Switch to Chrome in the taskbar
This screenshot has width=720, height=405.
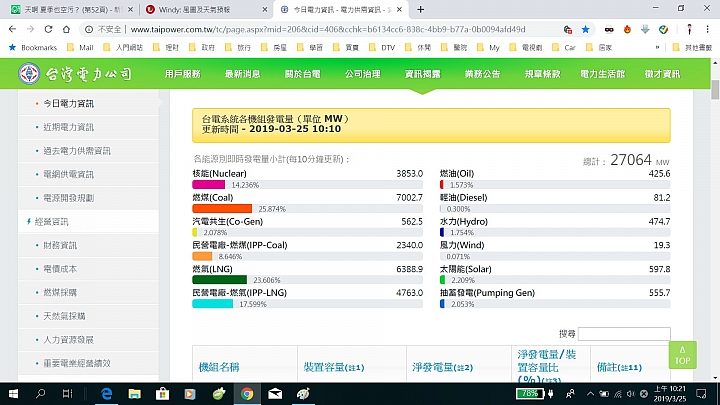point(247,394)
